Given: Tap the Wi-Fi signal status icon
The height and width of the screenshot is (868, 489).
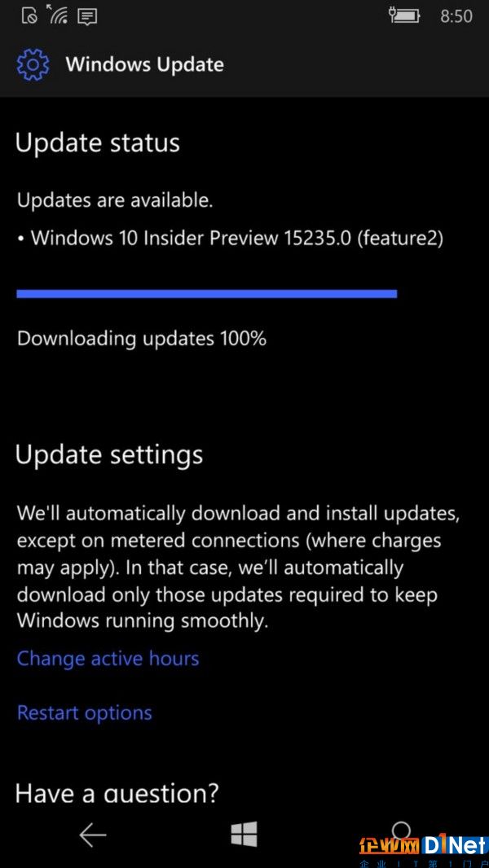Looking at the screenshot, I should click(x=58, y=15).
